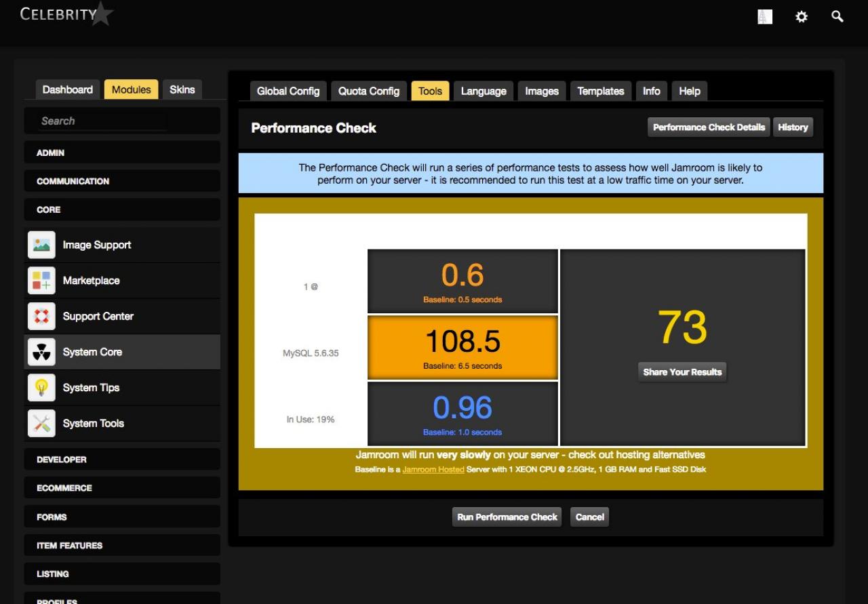Screen dimensions: 868x604
Task: Click the Marketplace module icon
Action: tap(41, 281)
